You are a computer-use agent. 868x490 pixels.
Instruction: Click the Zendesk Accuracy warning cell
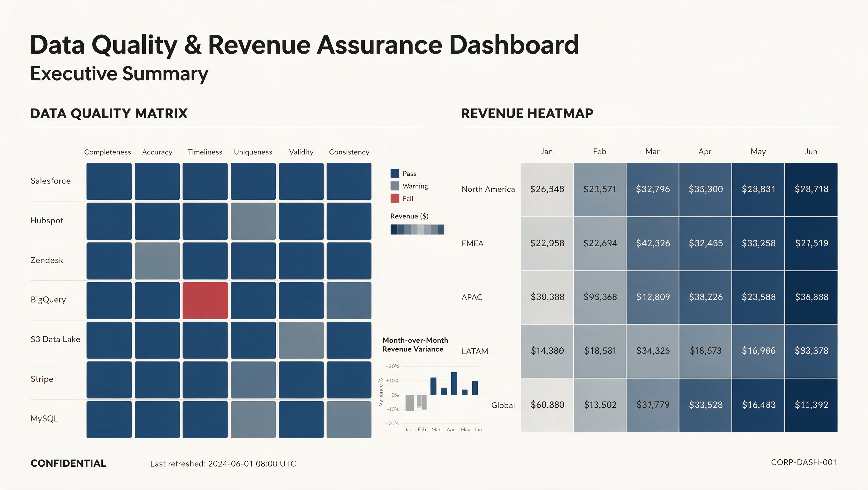click(x=157, y=261)
